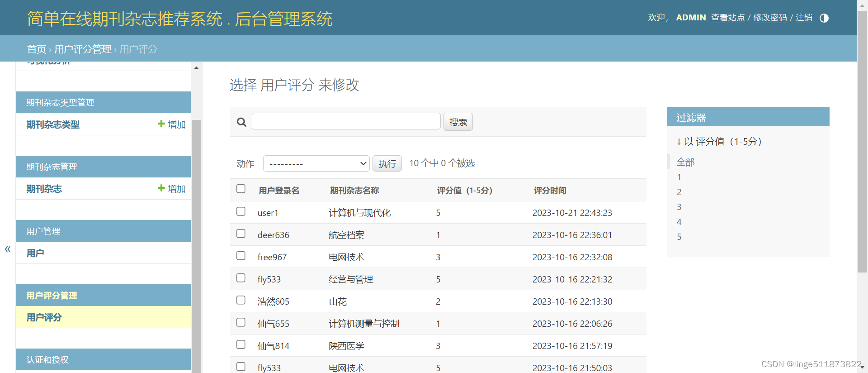
Task: Click the plus add icon for 期刊杂志
Action: point(161,188)
